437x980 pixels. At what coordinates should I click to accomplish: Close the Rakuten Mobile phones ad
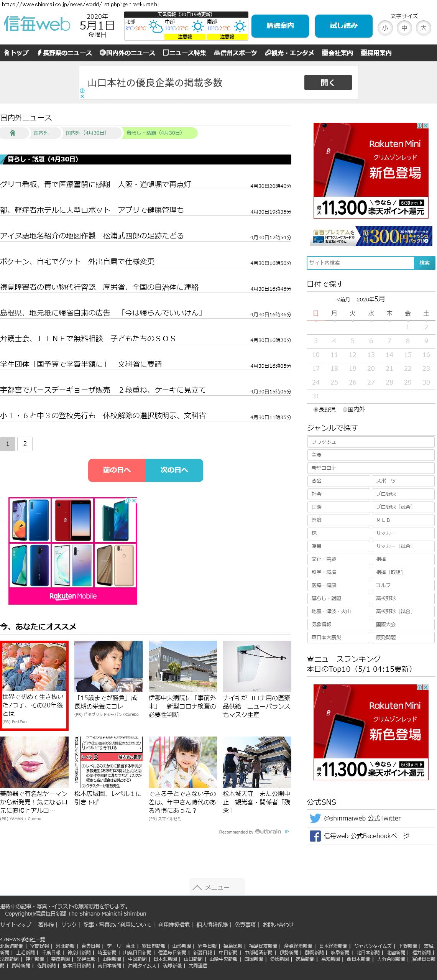point(134,500)
